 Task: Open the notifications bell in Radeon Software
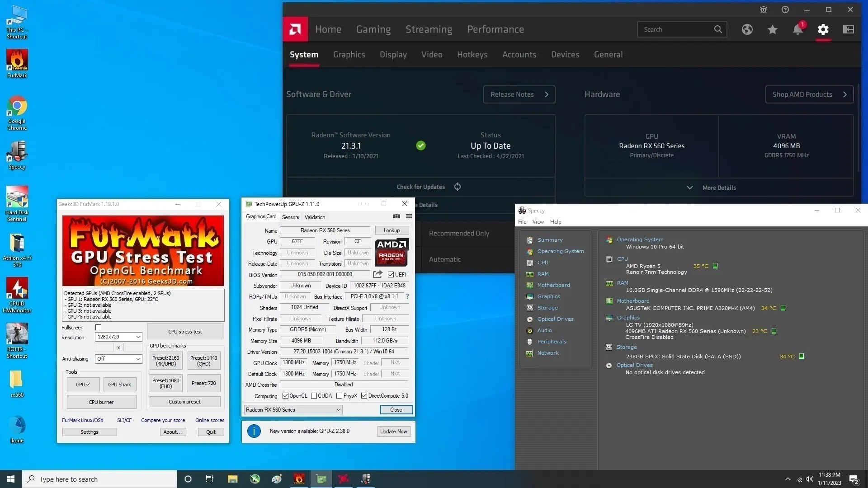(x=798, y=29)
